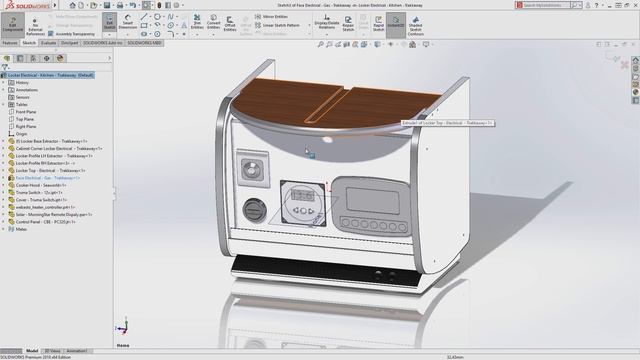Select the Corner Rectangle tool
The width and height of the screenshot is (640, 360).
point(144,25)
